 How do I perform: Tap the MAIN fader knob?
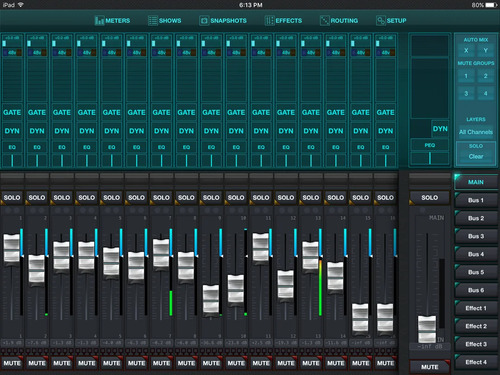point(427,329)
